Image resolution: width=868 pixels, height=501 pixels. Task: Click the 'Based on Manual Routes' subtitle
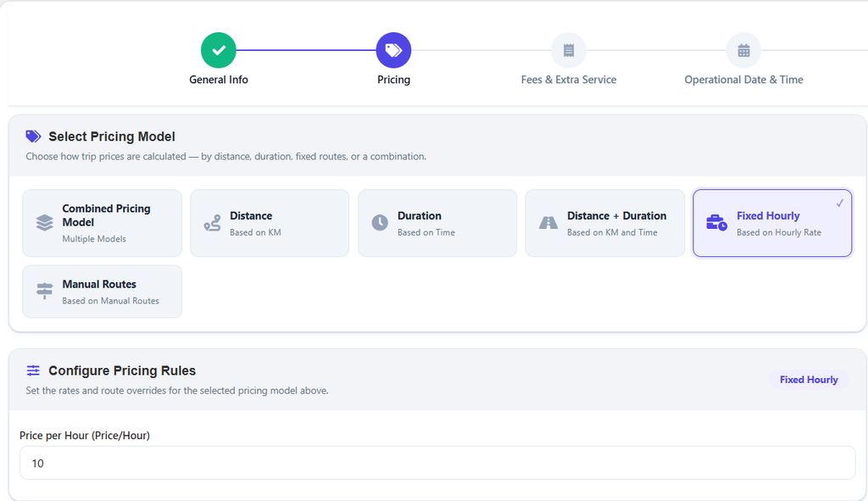point(111,301)
